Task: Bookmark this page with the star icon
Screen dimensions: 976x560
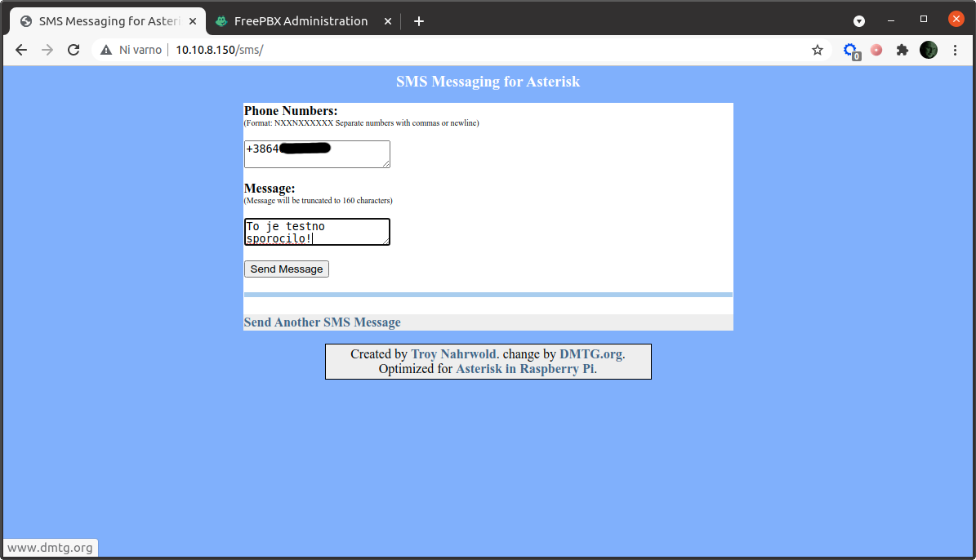Action: [x=818, y=50]
